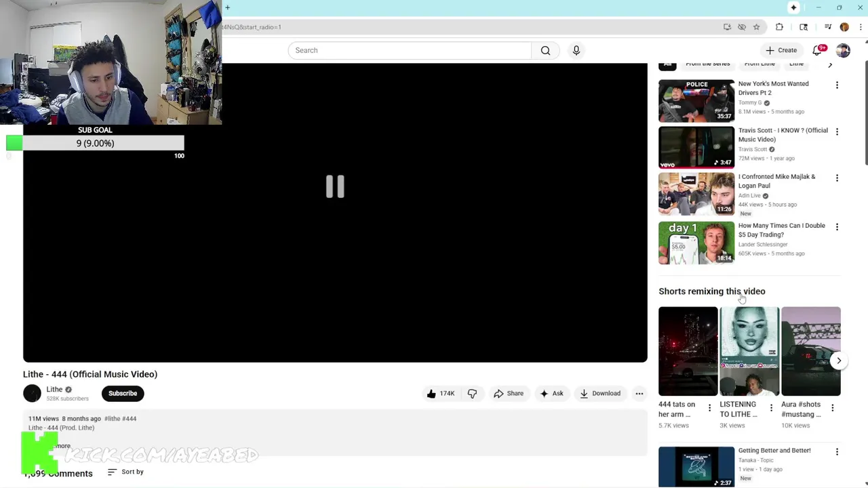Open the notifications bell
This screenshot has height=488, width=868.
[x=818, y=50]
